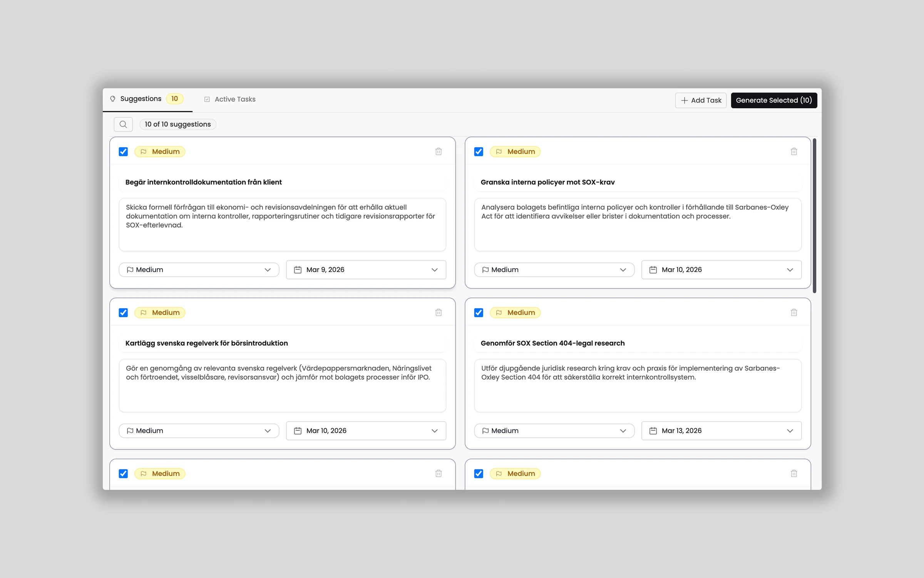Click the search icon above the suggestion cards

click(123, 124)
